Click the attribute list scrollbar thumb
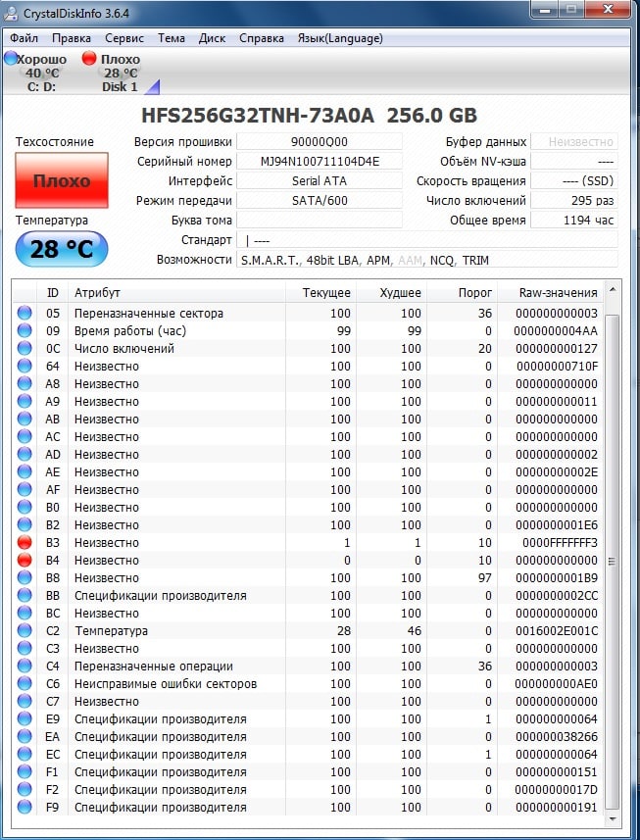 [613, 563]
